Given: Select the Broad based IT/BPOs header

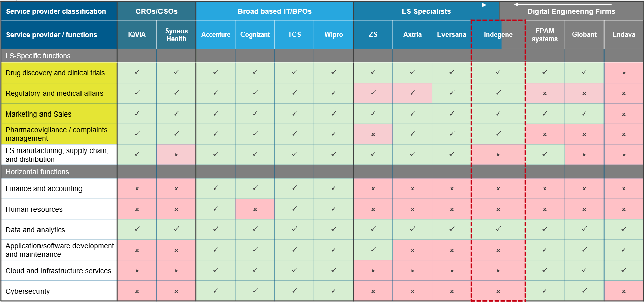Looking at the screenshot, I should click(x=274, y=11).
